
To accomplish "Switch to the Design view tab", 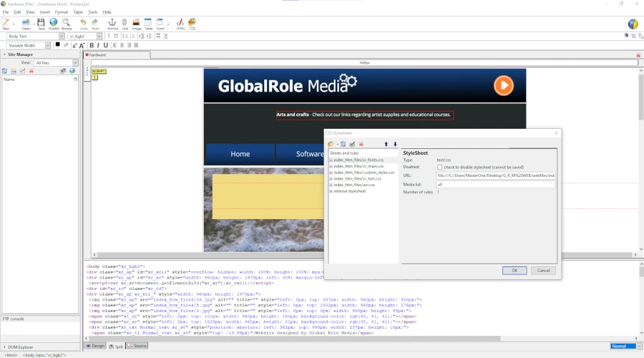I will [x=95, y=346].
